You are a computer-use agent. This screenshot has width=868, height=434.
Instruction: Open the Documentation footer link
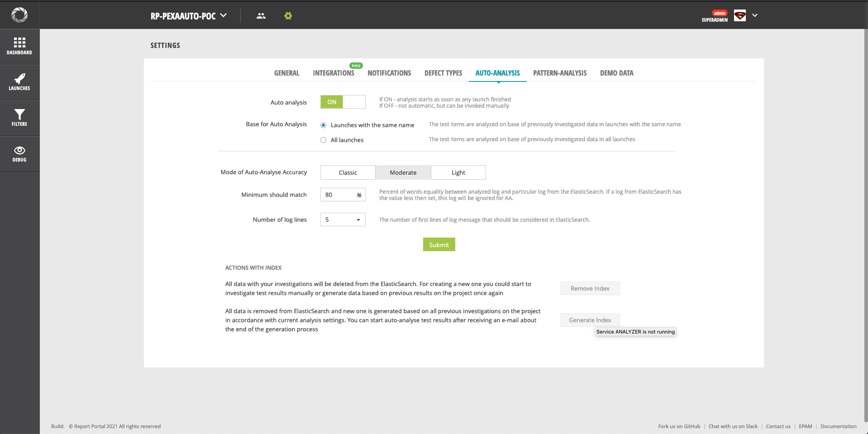(838, 426)
